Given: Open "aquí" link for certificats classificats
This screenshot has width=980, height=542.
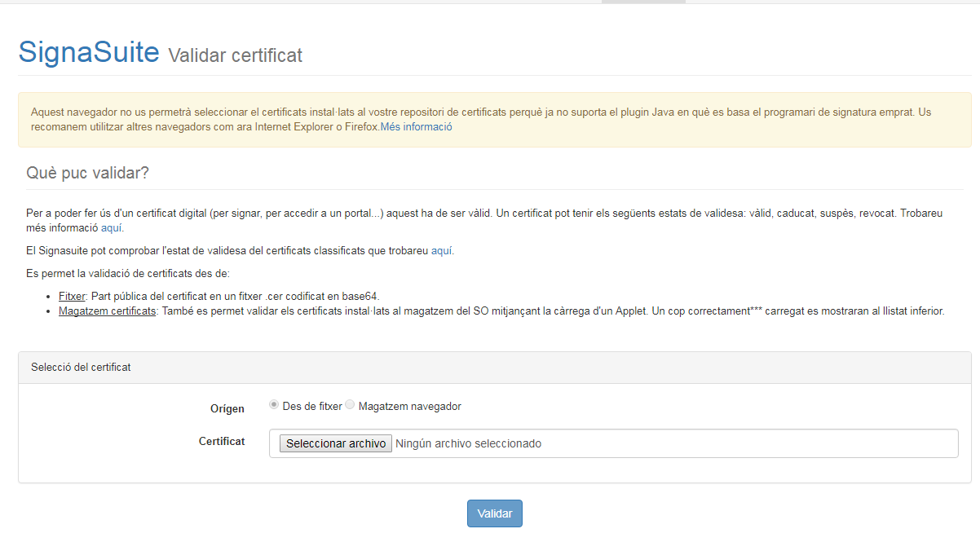Looking at the screenshot, I should pos(442,251).
